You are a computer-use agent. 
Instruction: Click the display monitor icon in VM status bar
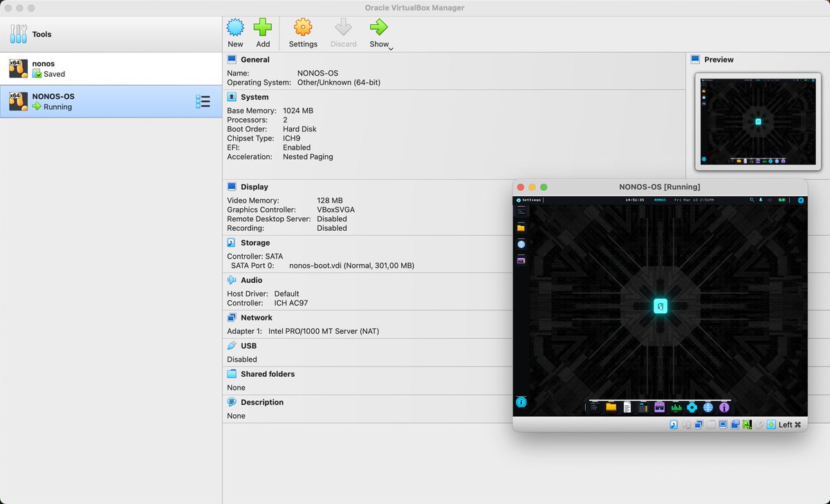723,424
